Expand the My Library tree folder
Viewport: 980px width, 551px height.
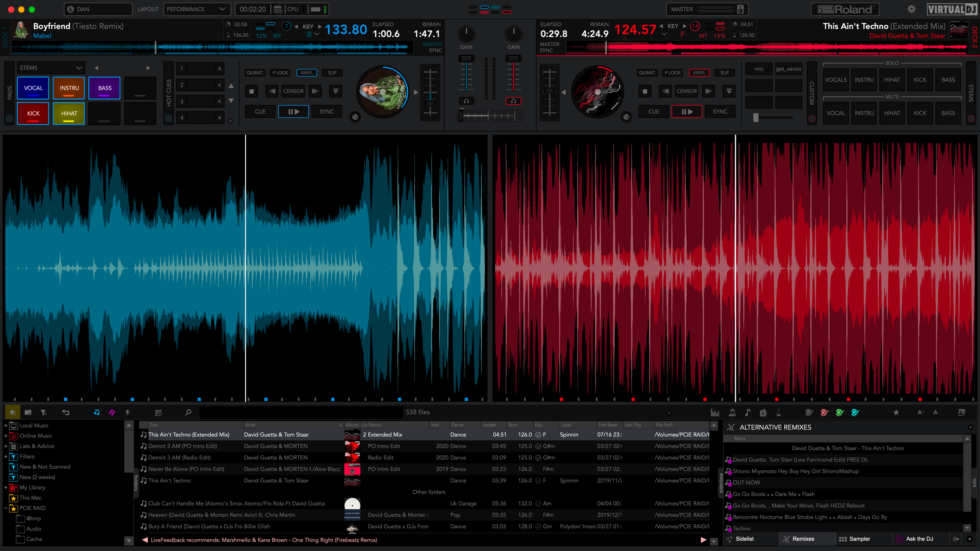[5, 488]
